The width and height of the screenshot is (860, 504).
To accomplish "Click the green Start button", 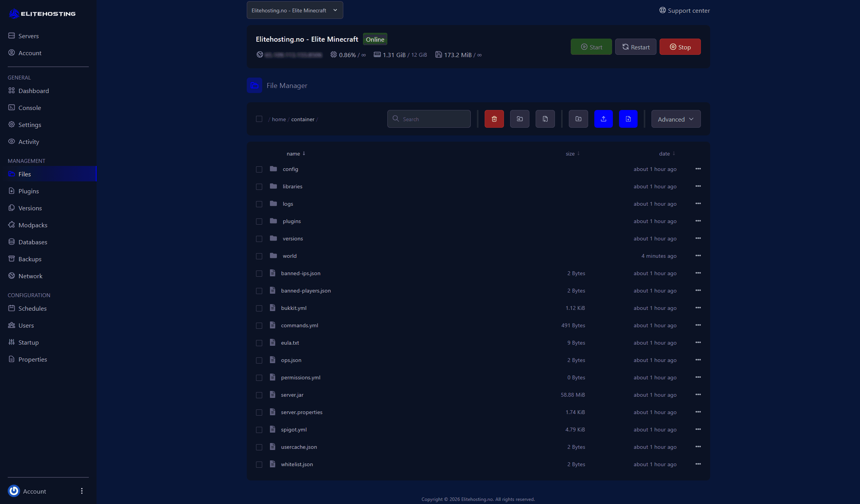I will 591,47.
